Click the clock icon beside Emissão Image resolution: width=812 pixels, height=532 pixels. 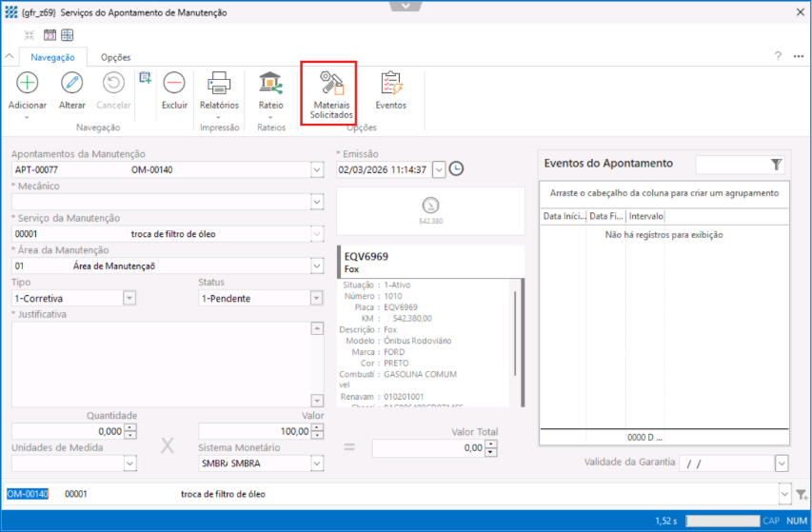click(457, 169)
